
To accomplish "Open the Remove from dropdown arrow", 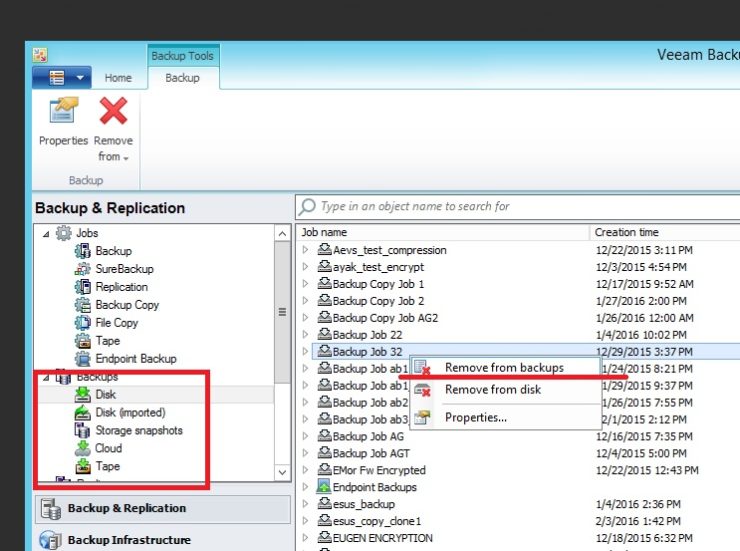I will point(126,158).
